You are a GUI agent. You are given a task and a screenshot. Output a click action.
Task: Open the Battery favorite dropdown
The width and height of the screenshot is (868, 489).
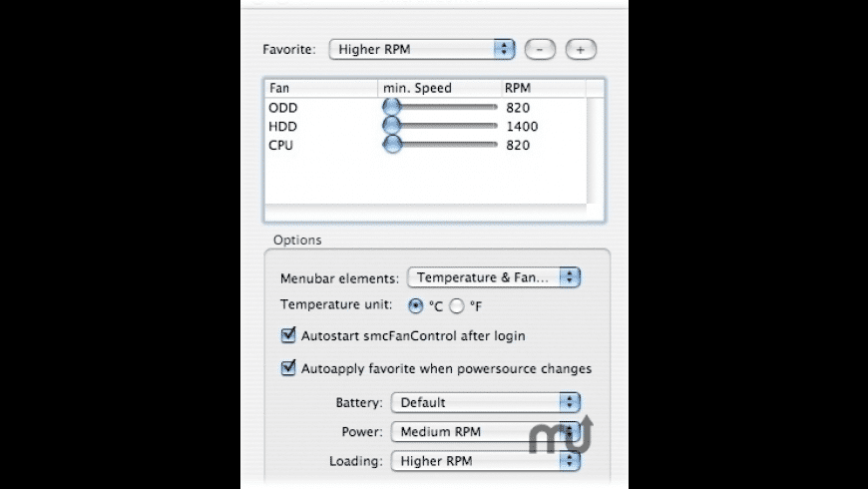coord(485,402)
